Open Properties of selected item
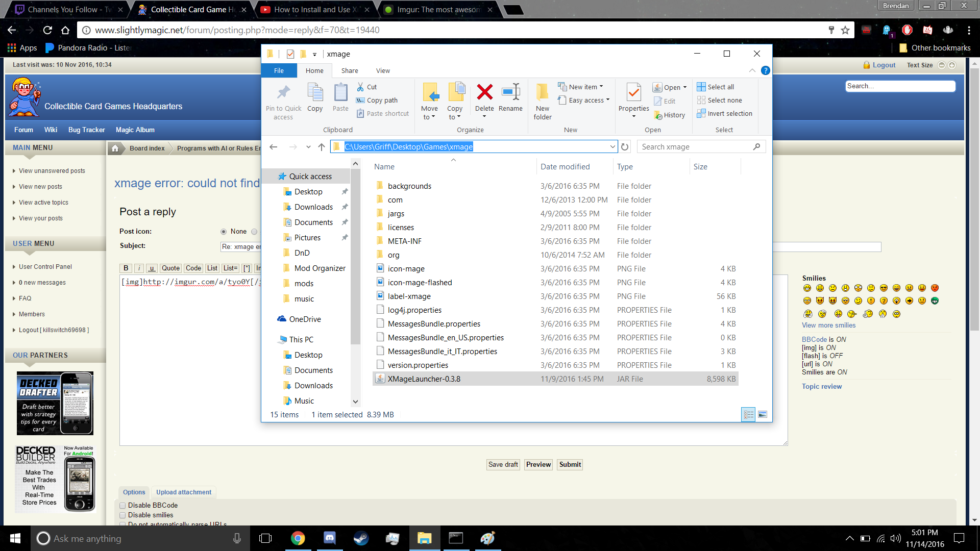Screen dimensions: 980x551 point(634,101)
